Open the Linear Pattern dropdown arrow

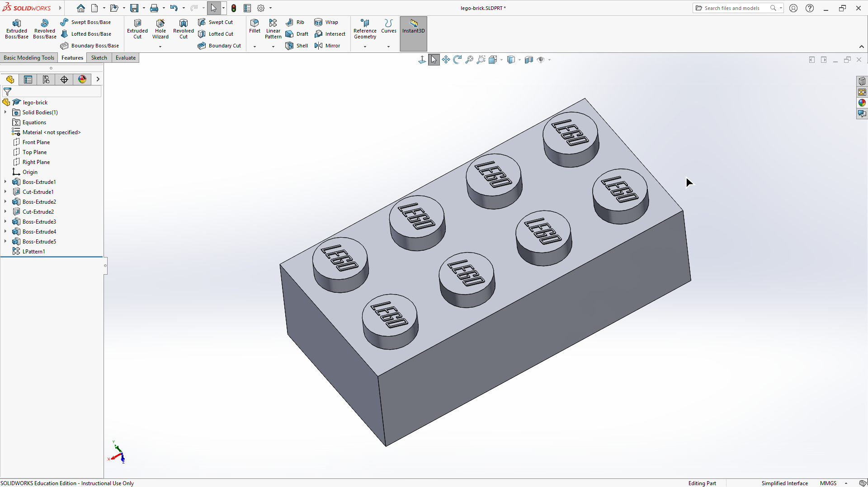point(273,47)
